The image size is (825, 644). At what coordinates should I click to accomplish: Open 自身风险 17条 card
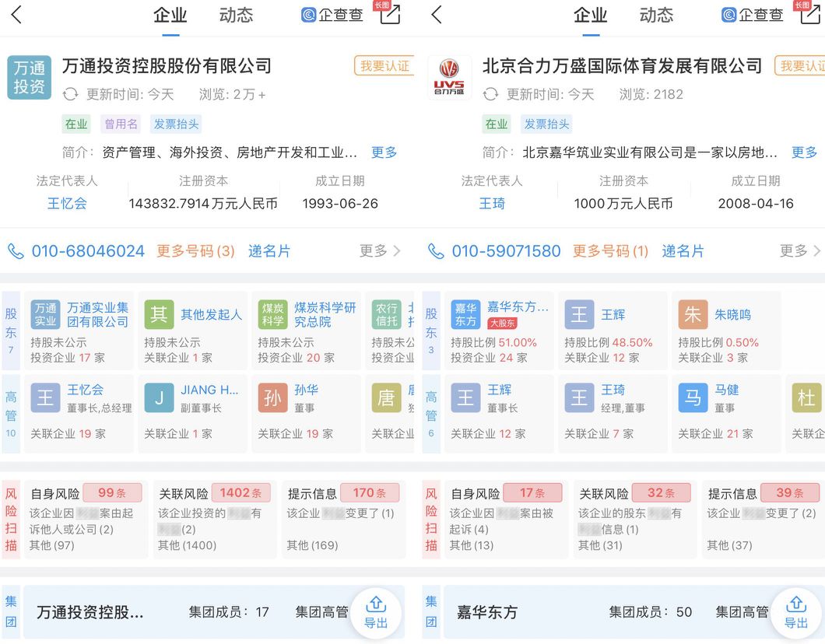506,519
